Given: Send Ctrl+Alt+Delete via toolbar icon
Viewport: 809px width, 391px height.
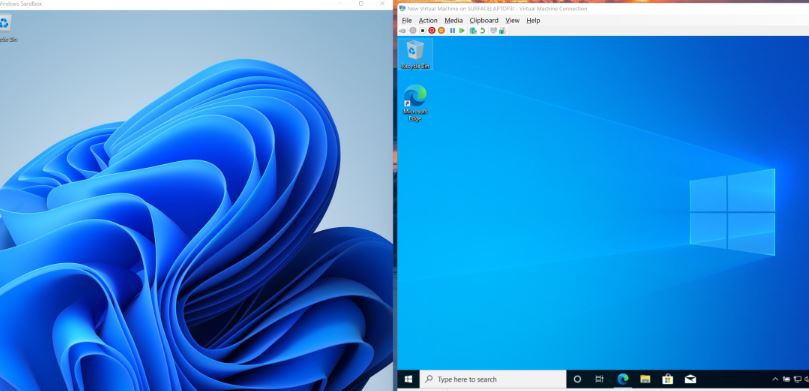Looking at the screenshot, I should [x=402, y=30].
